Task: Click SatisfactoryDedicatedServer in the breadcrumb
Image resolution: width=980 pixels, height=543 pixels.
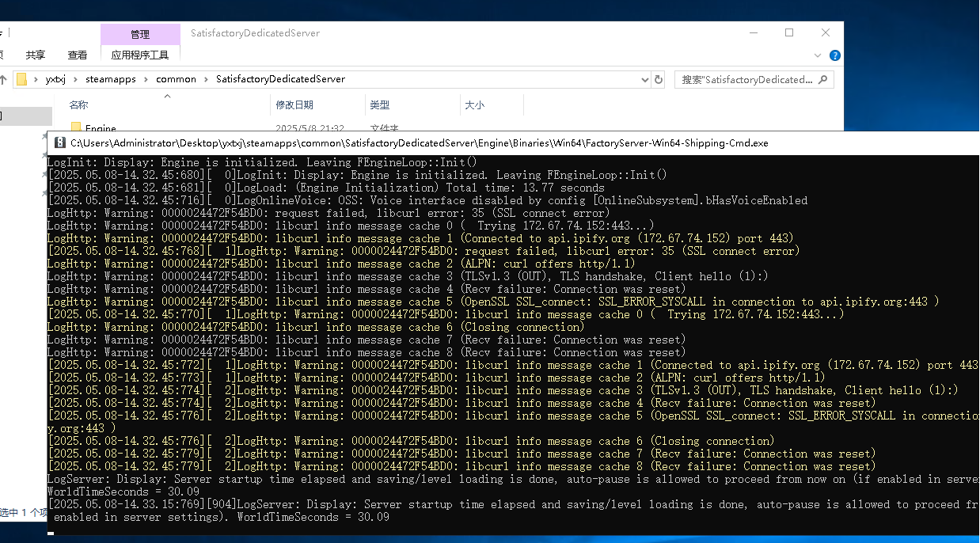Action: (x=280, y=79)
